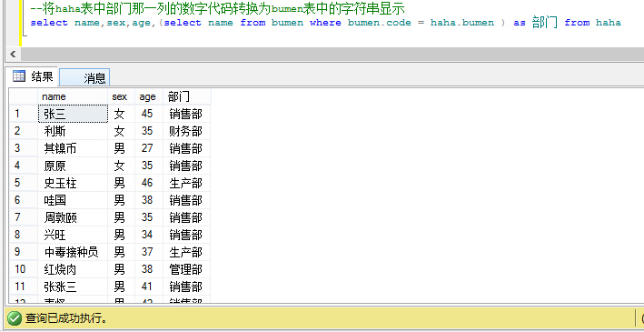
Task: Click the results grid icon beside 结果
Action: point(19,76)
